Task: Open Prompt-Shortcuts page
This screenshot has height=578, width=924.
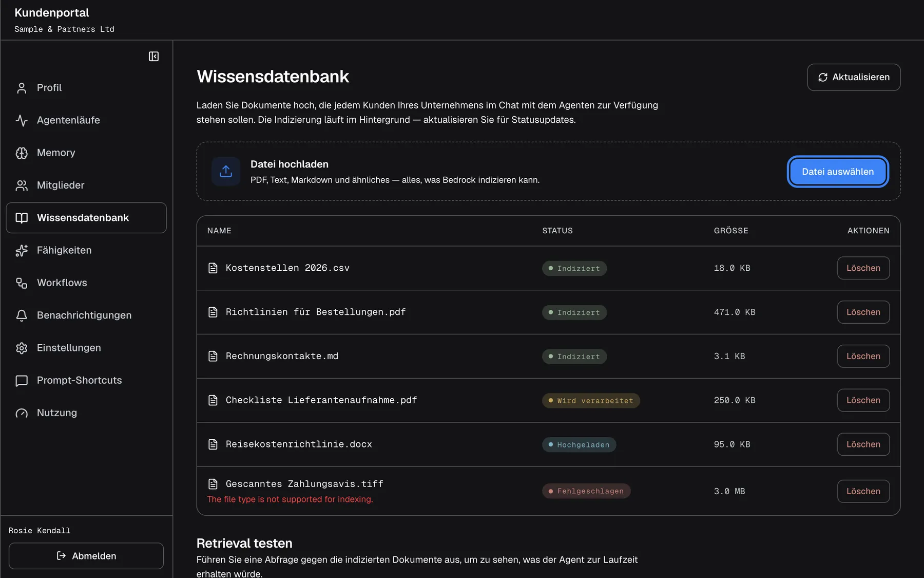Action: (x=86, y=381)
